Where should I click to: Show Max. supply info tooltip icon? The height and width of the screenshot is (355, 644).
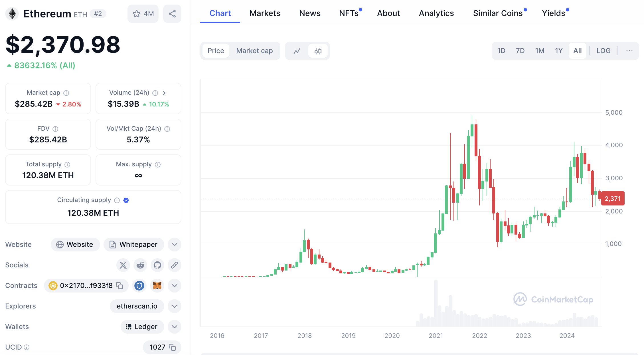tap(158, 165)
